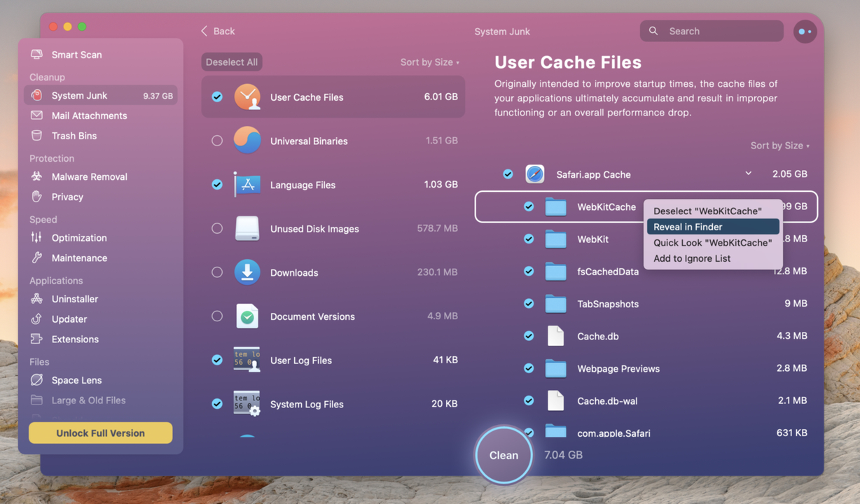860x504 pixels.
Task: Uncheck System Log Files checkbox
Action: click(217, 404)
